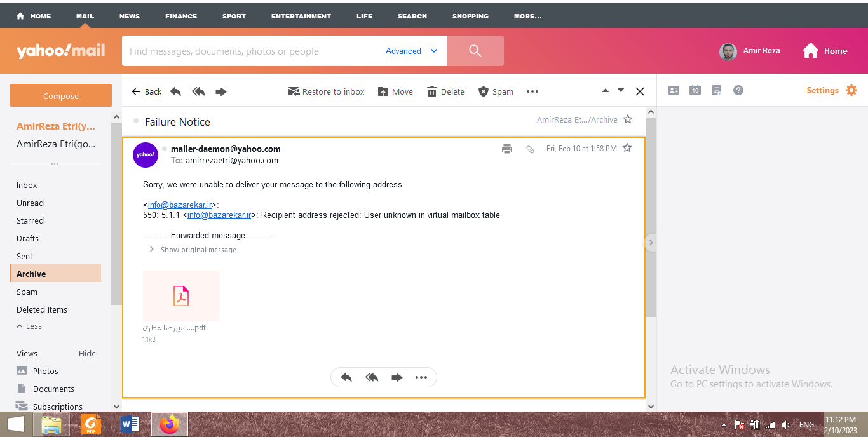
Task: Click the search magnifier button
Action: coord(475,51)
